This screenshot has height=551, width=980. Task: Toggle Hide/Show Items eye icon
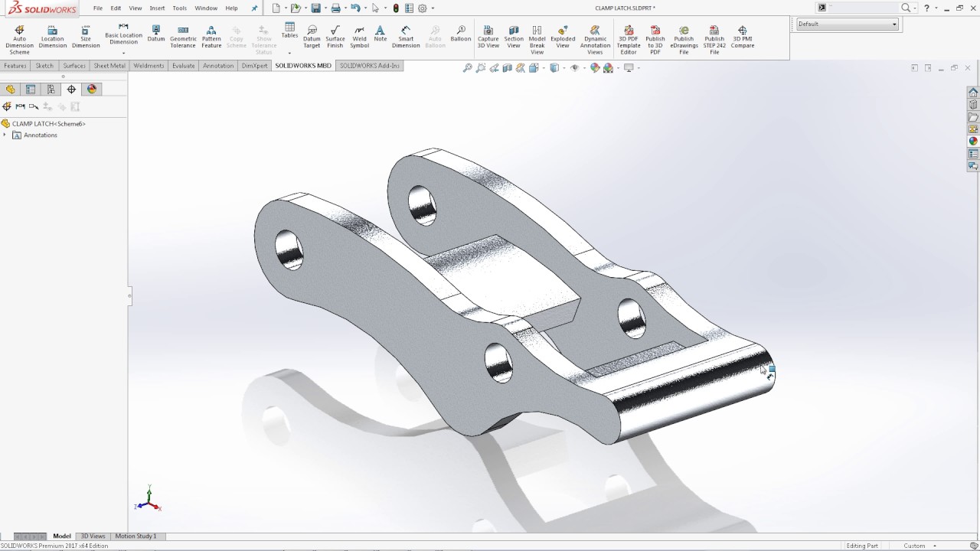(574, 68)
